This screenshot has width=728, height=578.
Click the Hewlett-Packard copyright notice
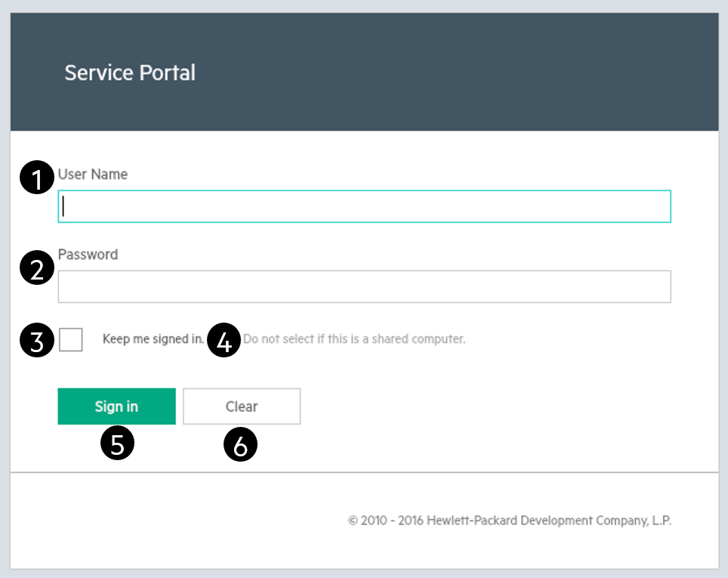(510, 521)
